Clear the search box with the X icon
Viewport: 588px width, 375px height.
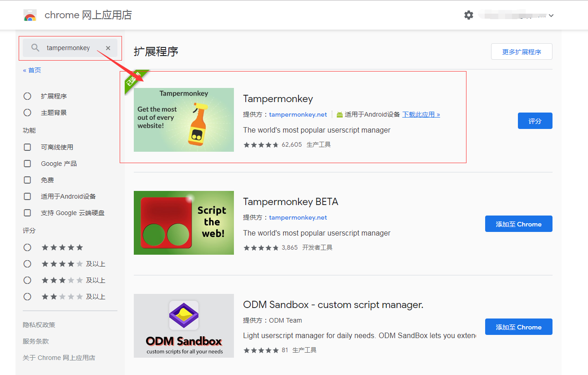108,47
